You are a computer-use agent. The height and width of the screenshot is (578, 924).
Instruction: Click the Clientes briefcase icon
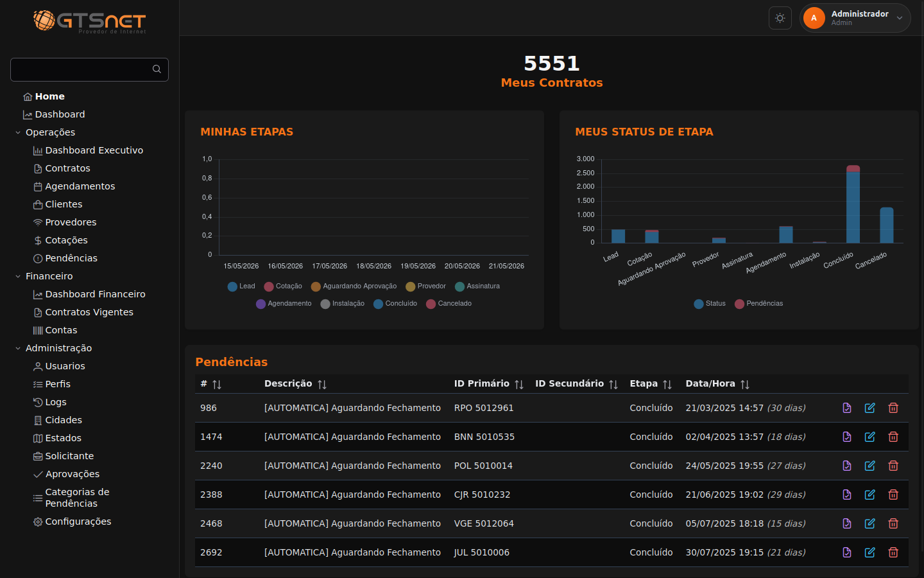pos(38,204)
